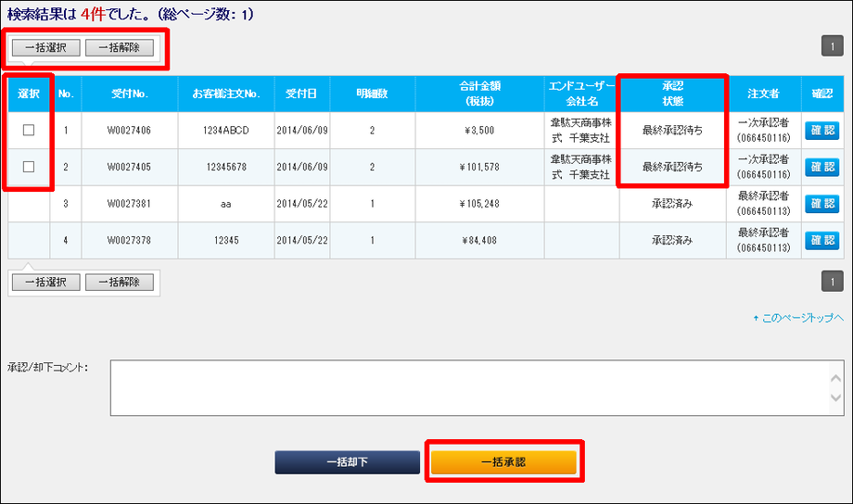853x504 pixels.
Task: Click the 承認状態 column header
Action: pos(672,94)
